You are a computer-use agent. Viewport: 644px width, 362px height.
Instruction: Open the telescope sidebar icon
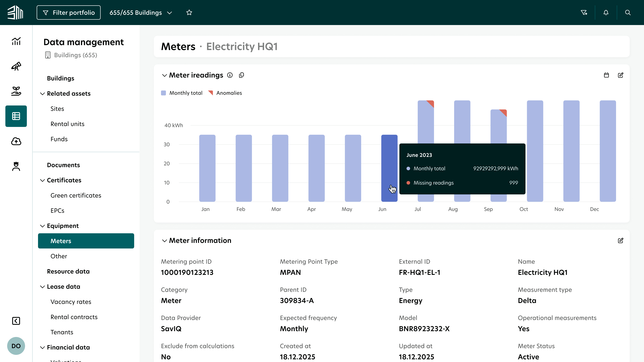point(16,66)
